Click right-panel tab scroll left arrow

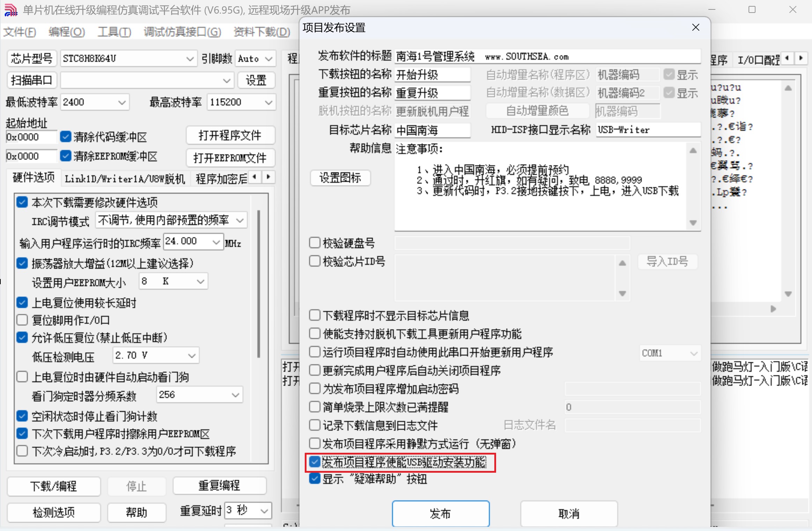[787, 58]
